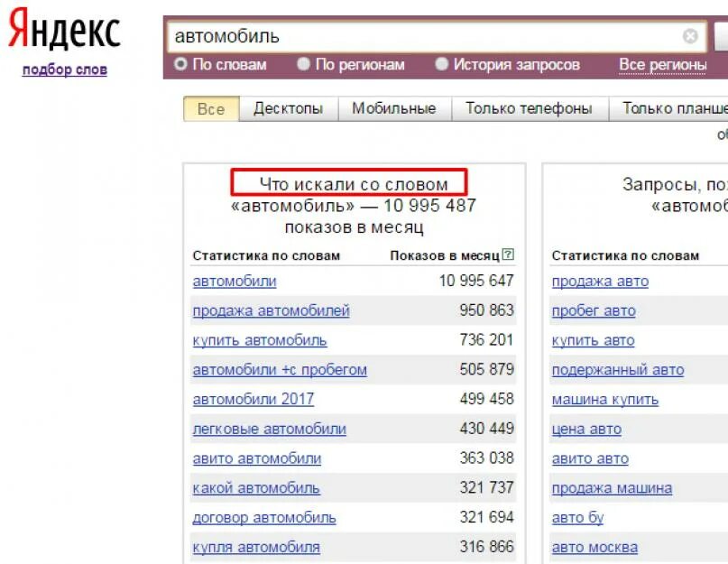Switch to the Только планшеты tab

(x=668, y=108)
